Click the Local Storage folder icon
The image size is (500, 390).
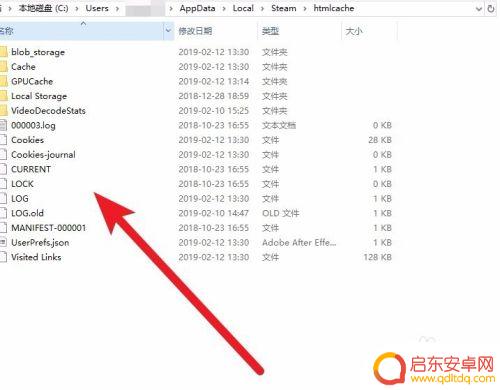(3, 96)
